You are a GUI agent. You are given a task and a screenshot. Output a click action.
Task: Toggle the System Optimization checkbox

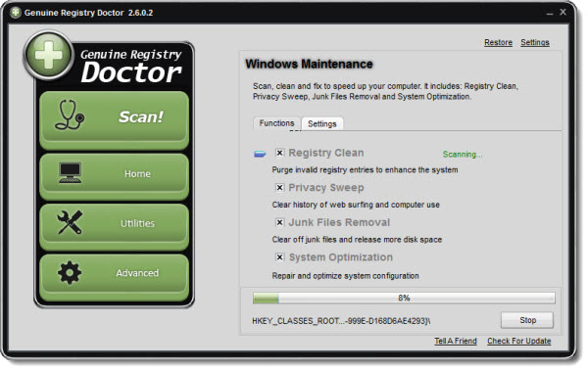point(279,257)
